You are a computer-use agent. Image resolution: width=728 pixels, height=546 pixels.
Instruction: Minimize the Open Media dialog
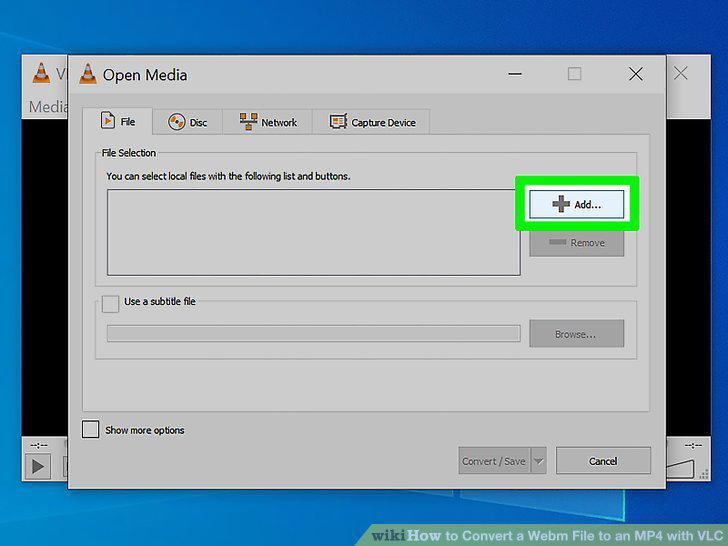[515, 74]
